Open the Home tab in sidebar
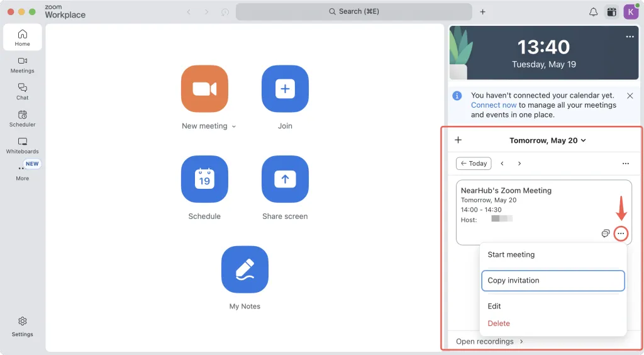The height and width of the screenshot is (355, 644). coord(23,37)
